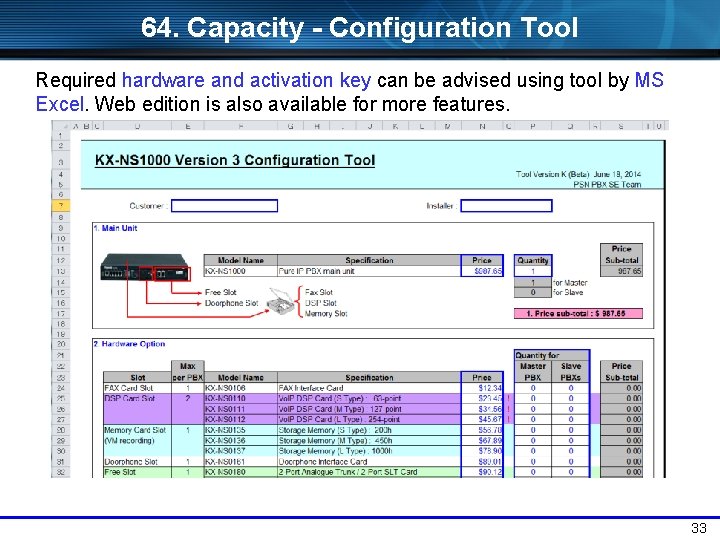Click 'Storage Memory (L Type) : 1000h' cell
This screenshot has width=720, height=540.
(x=369, y=451)
